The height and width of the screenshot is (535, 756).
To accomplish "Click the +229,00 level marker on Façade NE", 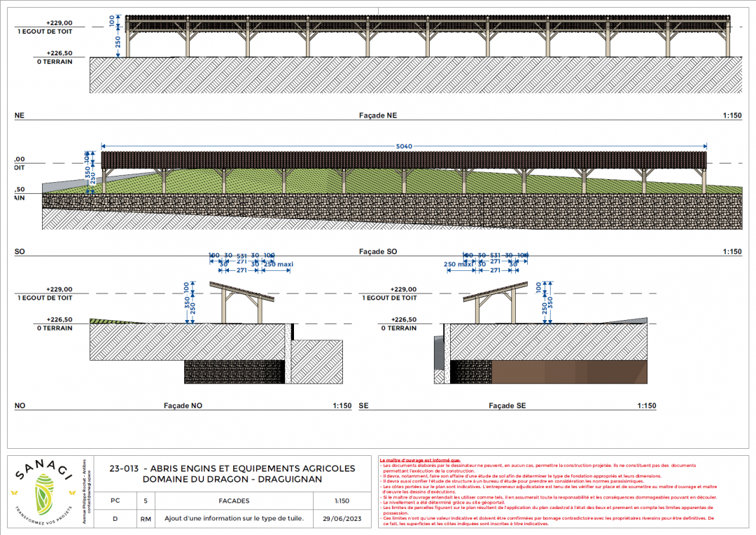I will (59, 22).
